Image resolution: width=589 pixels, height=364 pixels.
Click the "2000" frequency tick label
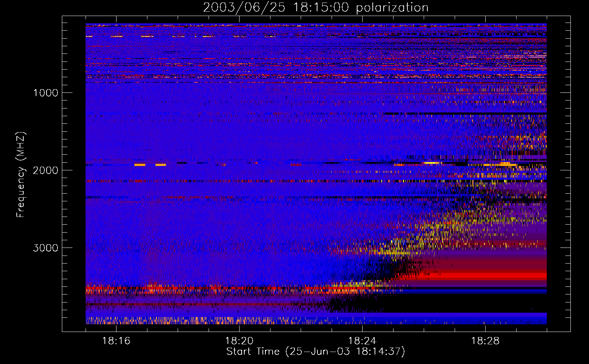click(46, 170)
